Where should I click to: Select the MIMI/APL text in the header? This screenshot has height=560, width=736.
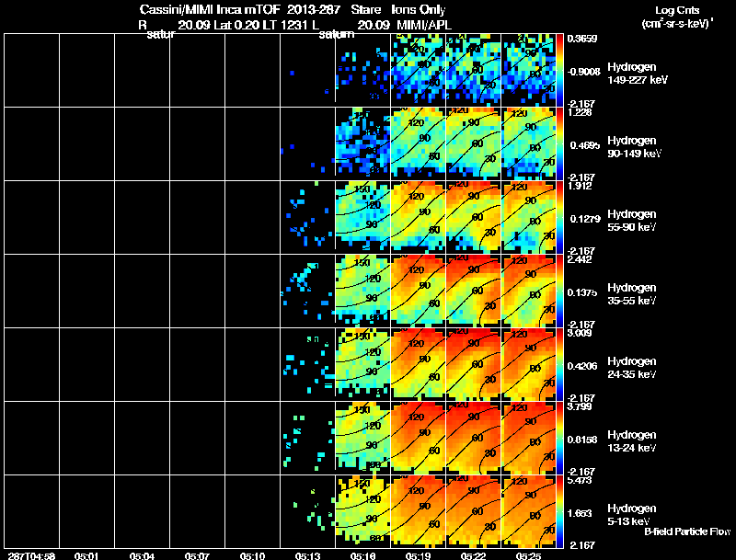pos(425,24)
